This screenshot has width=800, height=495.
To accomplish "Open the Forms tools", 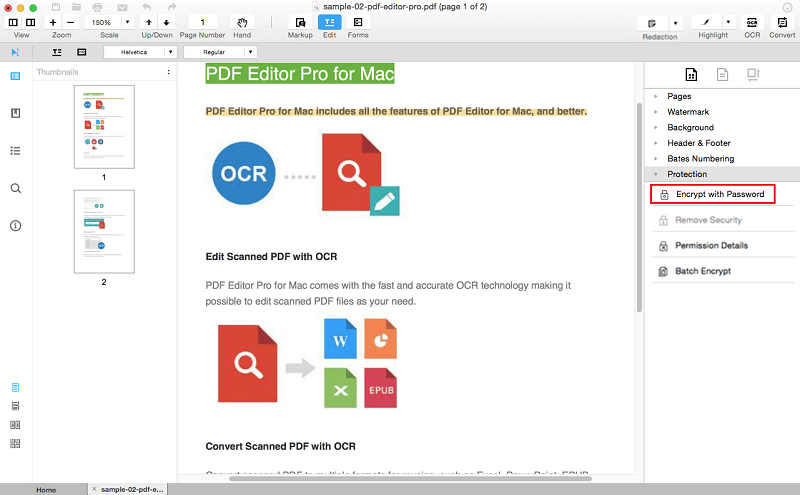I will (x=358, y=22).
